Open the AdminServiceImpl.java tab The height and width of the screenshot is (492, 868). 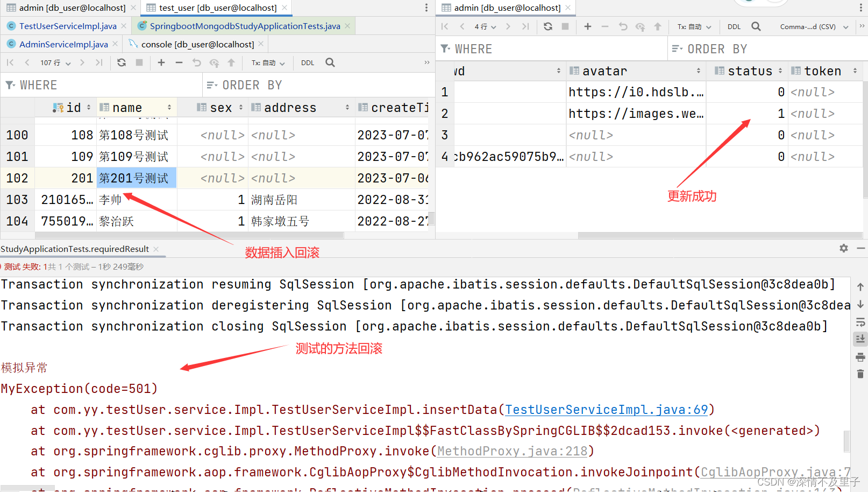point(63,44)
